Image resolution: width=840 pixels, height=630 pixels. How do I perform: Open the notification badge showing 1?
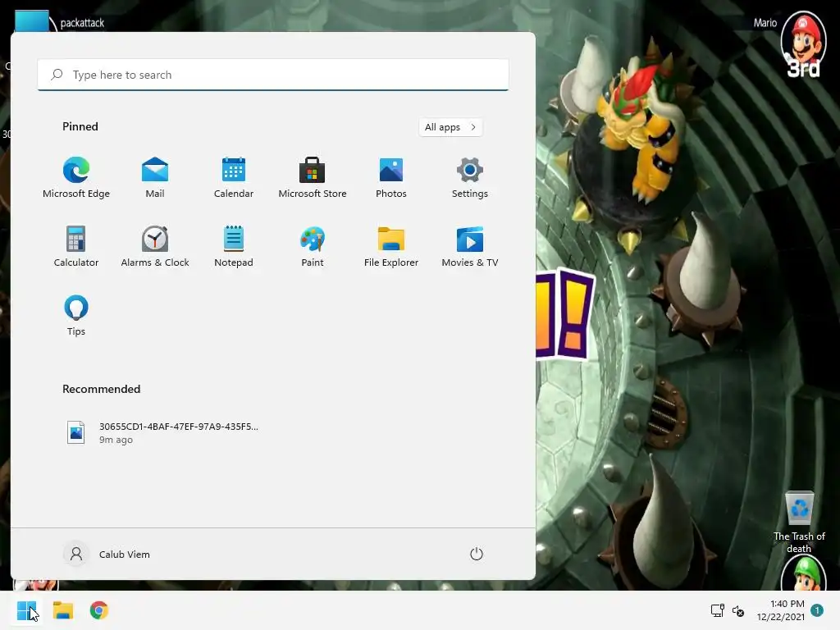(817, 610)
